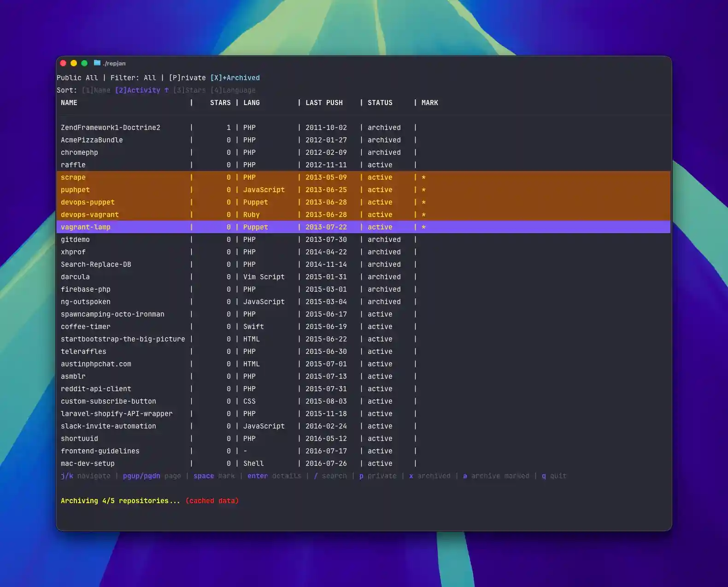This screenshot has width=728, height=587.
Task: Toggle the [P]rivate filter
Action: 187,78
